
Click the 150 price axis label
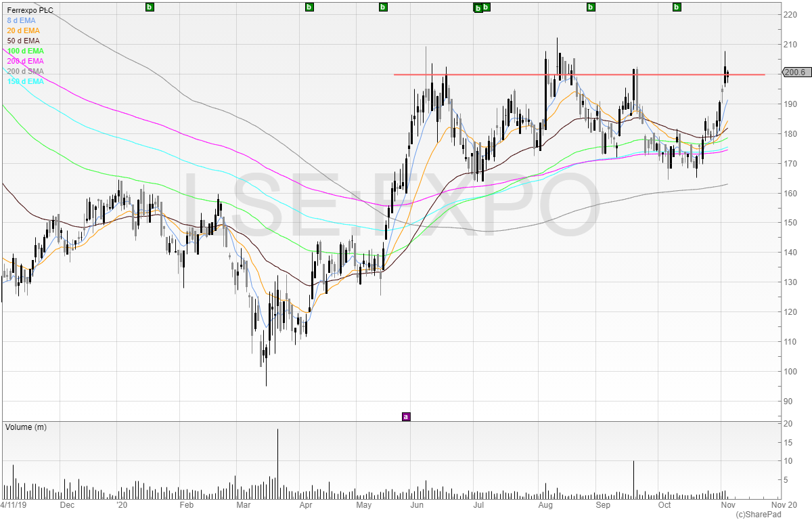(x=790, y=223)
